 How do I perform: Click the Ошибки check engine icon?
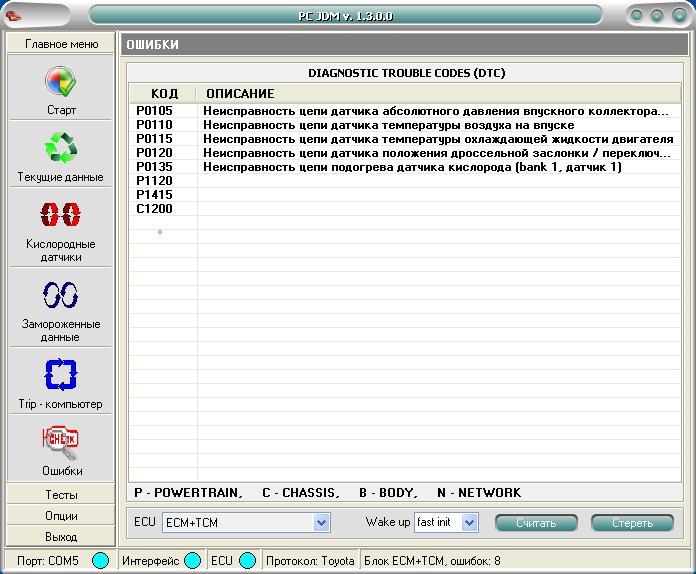click(x=61, y=440)
